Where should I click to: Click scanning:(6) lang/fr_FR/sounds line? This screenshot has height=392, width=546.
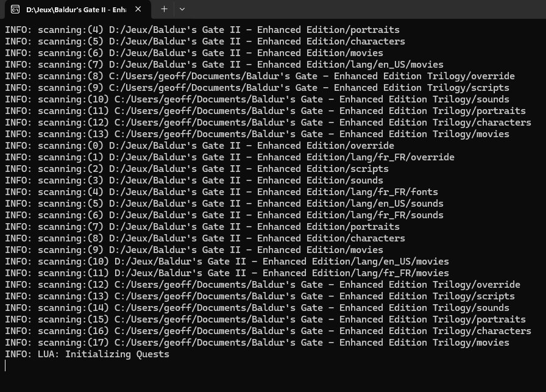coord(224,215)
